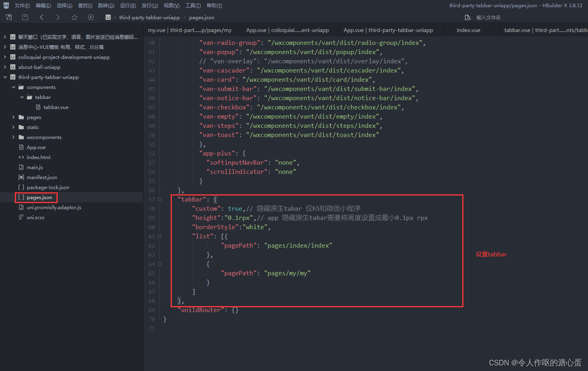Click the file search magnifier icon

tap(467, 17)
